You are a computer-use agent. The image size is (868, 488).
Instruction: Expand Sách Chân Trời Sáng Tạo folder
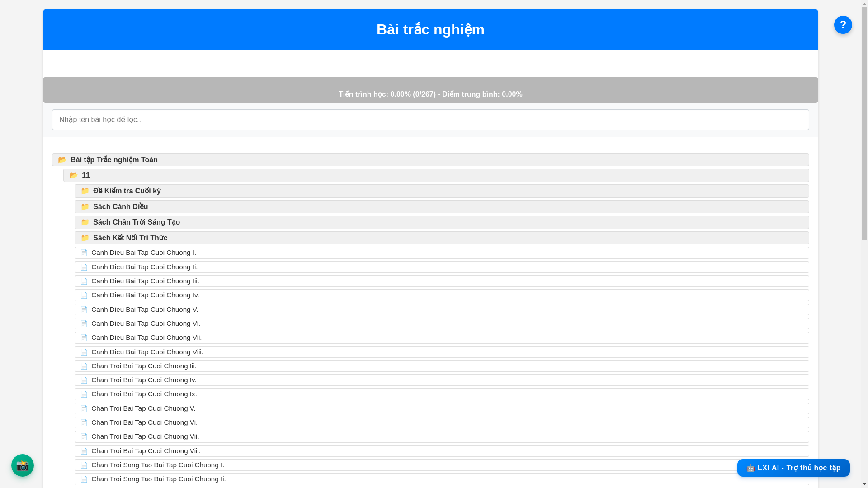(x=442, y=222)
